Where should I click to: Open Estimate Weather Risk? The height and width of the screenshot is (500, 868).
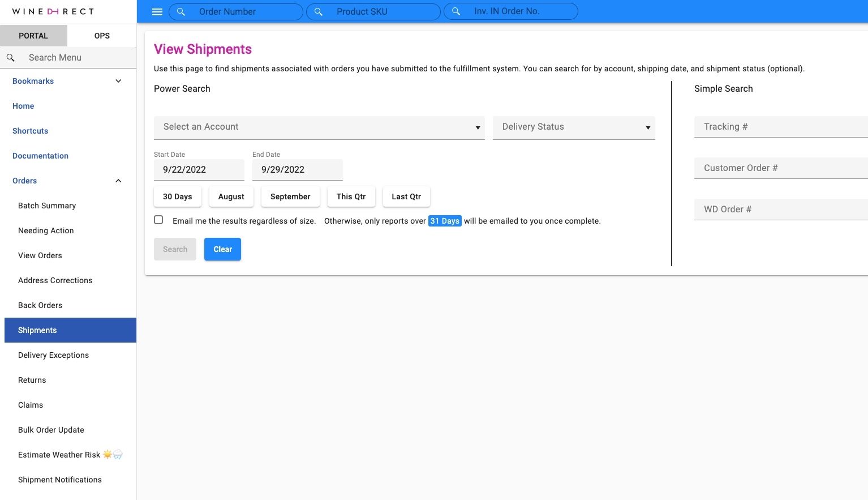[x=59, y=455]
